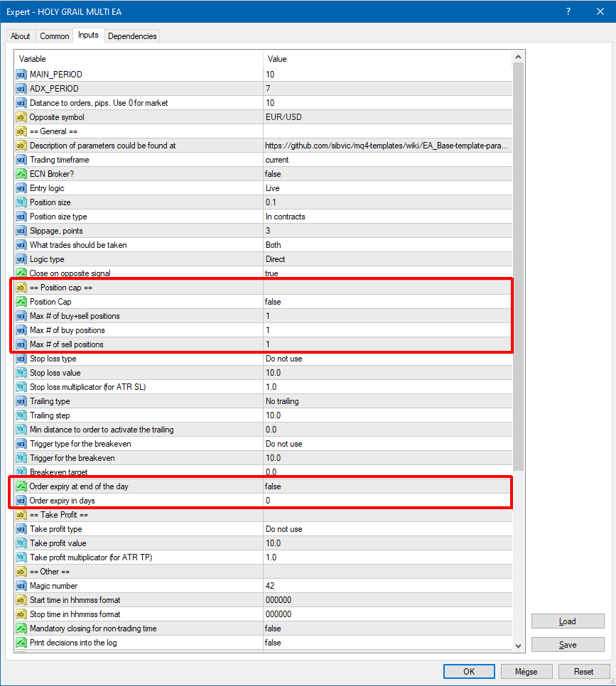
Task: Confirm settings with the OK button
Action: [x=469, y=672]
